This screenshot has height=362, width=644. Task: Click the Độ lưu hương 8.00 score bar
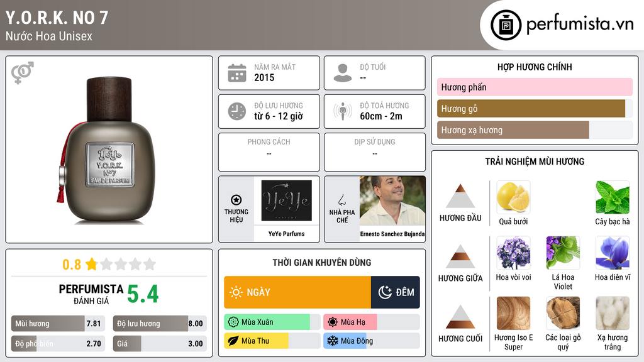click(x=160, y=324)
